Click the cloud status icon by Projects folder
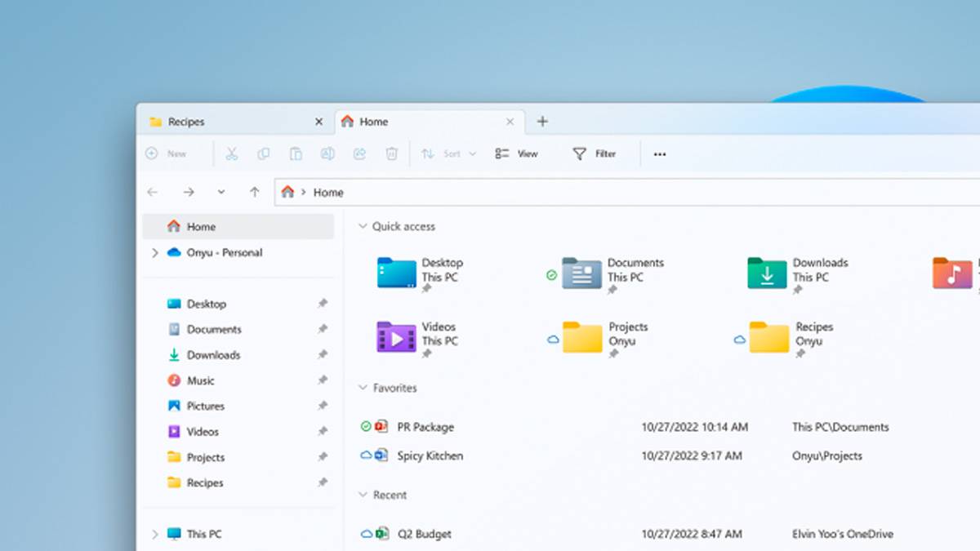Screen dimensions: 980x551 pyautogui.click(x=553, y=340)
